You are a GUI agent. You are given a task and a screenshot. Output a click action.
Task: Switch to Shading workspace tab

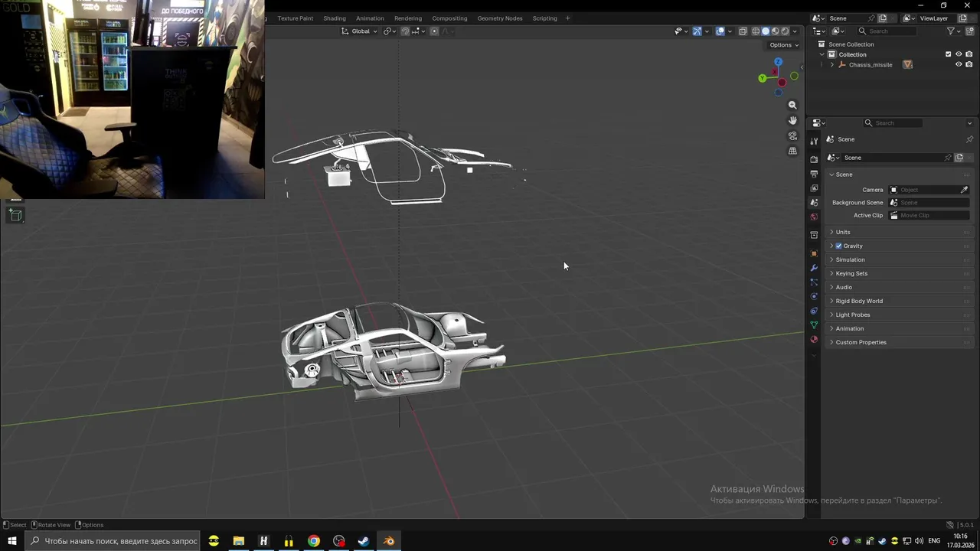[x=335, y=18]
